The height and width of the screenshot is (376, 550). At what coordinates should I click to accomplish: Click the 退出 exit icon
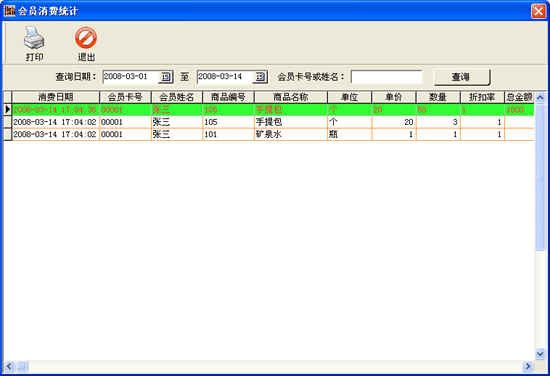(x=86, y=38)
